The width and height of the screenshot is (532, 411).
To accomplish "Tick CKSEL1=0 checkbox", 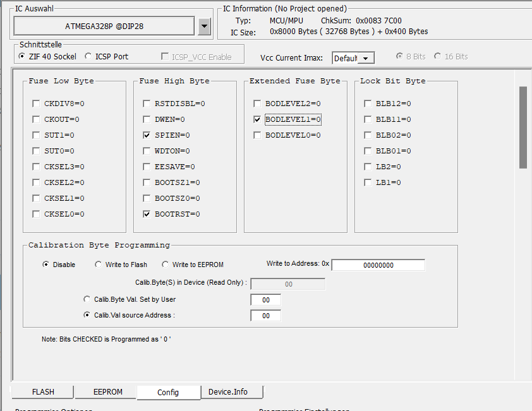I will point(36,198).
